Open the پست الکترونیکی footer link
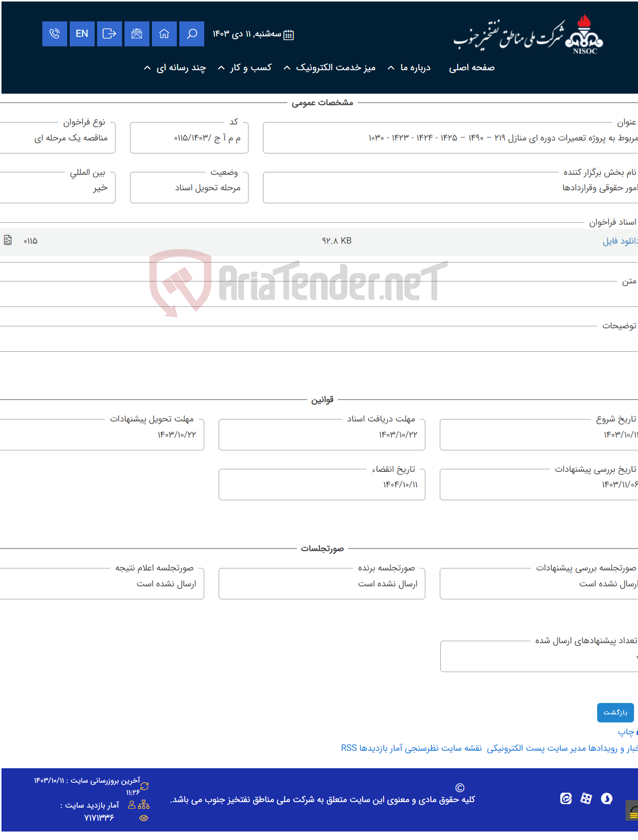The height and width of the screenshot is (840, 638). point(516,748)
